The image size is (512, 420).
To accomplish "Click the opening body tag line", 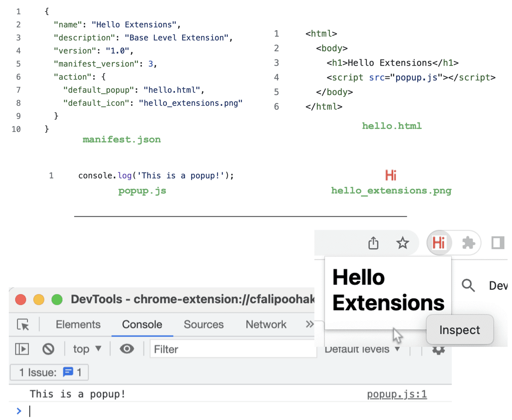I will 332,48.
